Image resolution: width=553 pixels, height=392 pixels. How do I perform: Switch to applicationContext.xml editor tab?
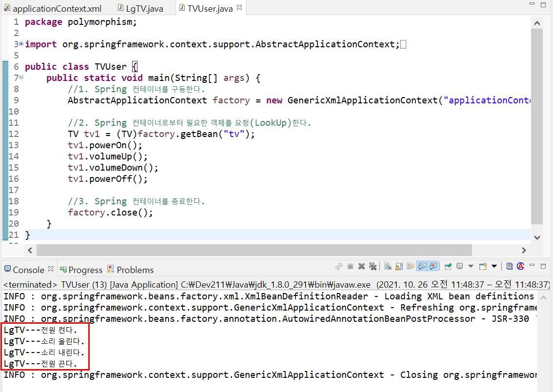pyautogui.click(x=53, y=8)
